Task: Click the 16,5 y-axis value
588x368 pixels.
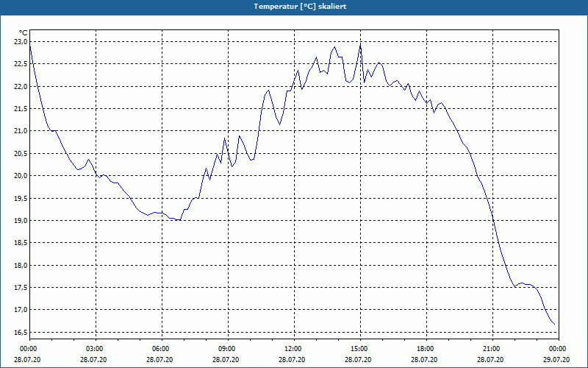Action: pos(21,333)
